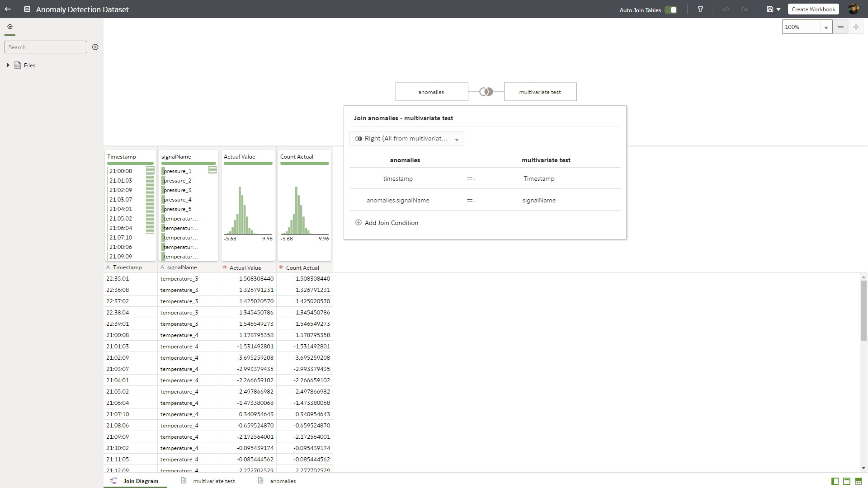Viewport: 868px width, 488px height.
Task: Click inside the Search field
Action: pyautogui.click(x=45, y=47)
